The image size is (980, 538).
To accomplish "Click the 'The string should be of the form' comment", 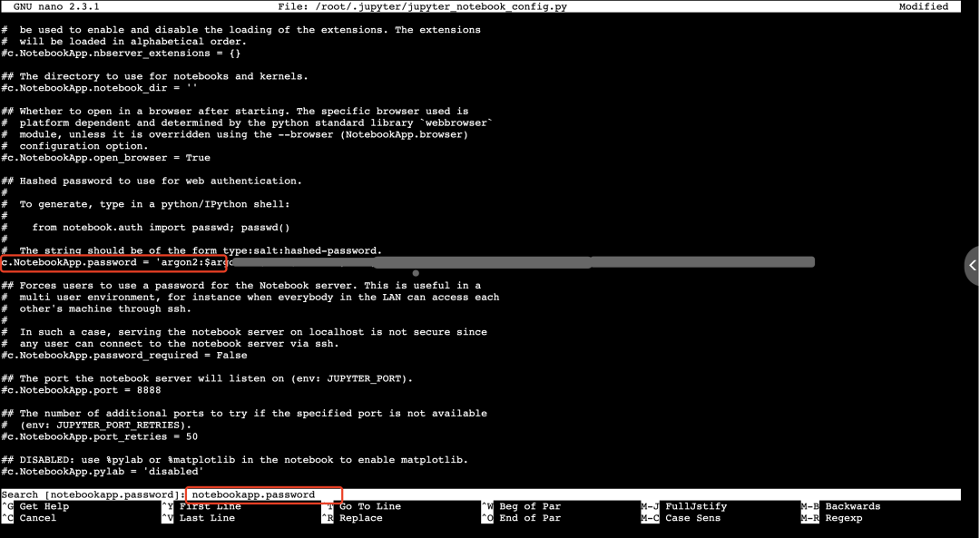I will tap(191, 250).
